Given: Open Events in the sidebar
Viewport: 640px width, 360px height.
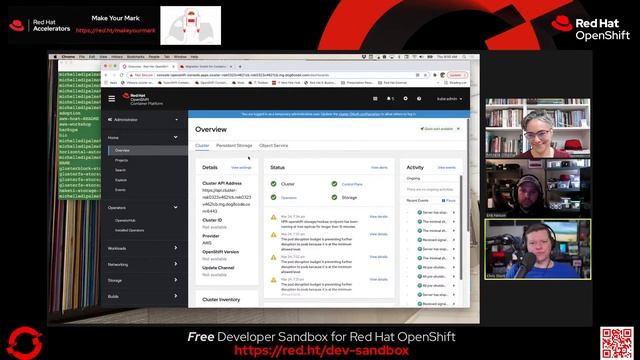Looking at the screenshot, I should click(120, 190).
